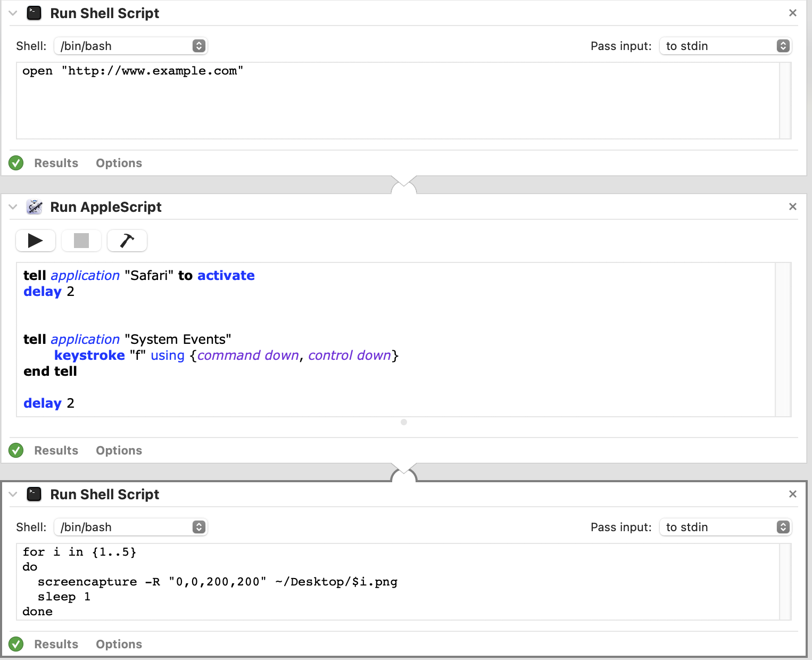812x660 pixels.
Task: Collapse the Run AppleScript action
Action: click(13, 207)
